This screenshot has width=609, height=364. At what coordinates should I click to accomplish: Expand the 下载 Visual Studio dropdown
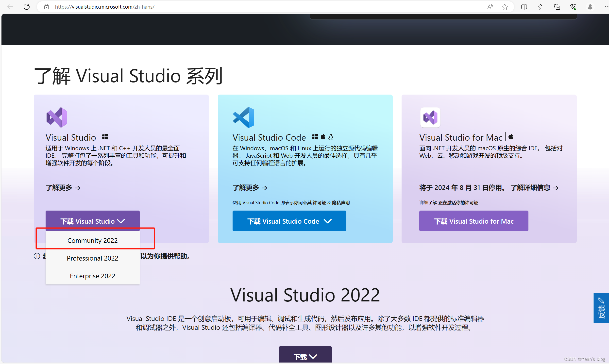click(x=92, y=221)
